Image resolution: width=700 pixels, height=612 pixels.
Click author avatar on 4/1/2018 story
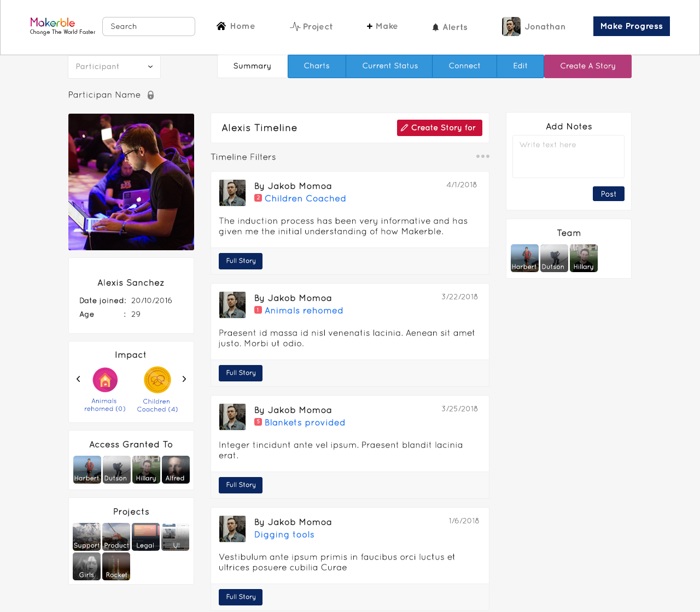click(232, 193)
